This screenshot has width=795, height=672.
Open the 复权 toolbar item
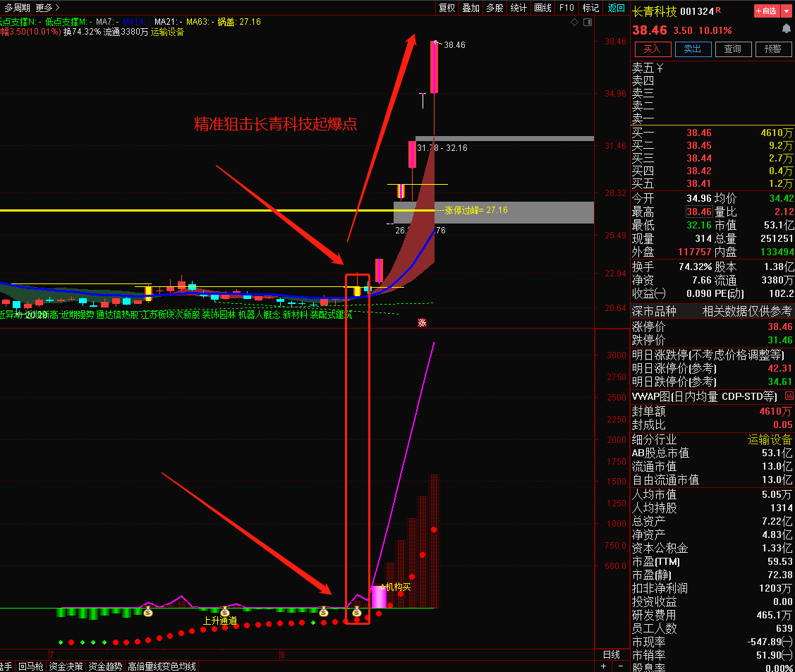(447, 8)
